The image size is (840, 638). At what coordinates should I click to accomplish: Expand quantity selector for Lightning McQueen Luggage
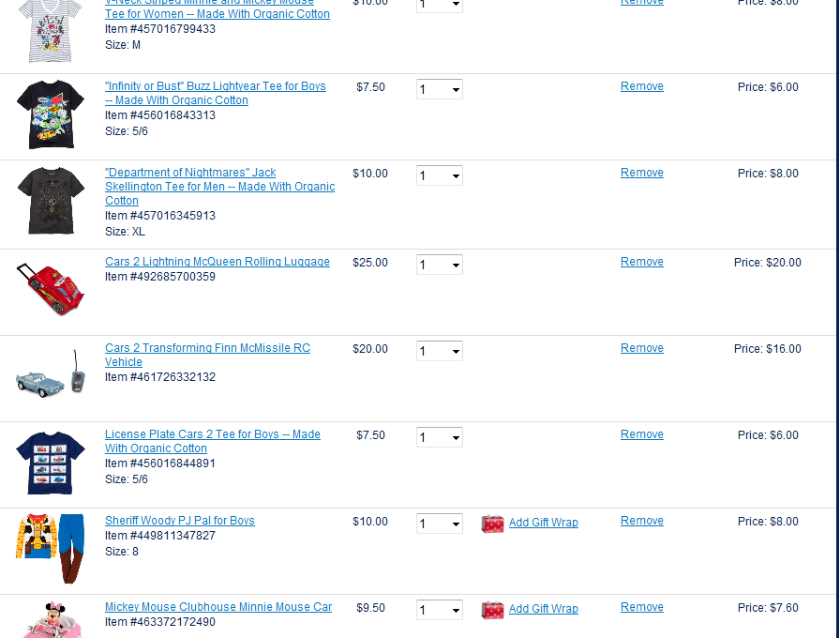pos(440,265)
